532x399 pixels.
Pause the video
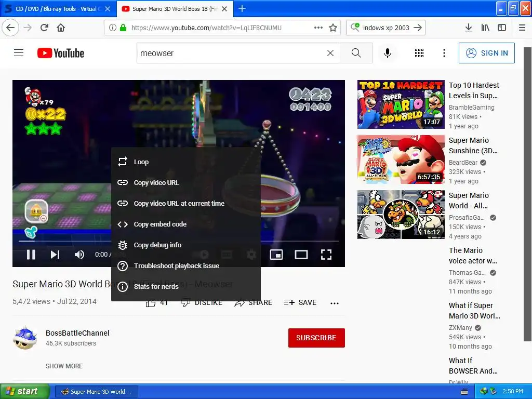point(31,255)
